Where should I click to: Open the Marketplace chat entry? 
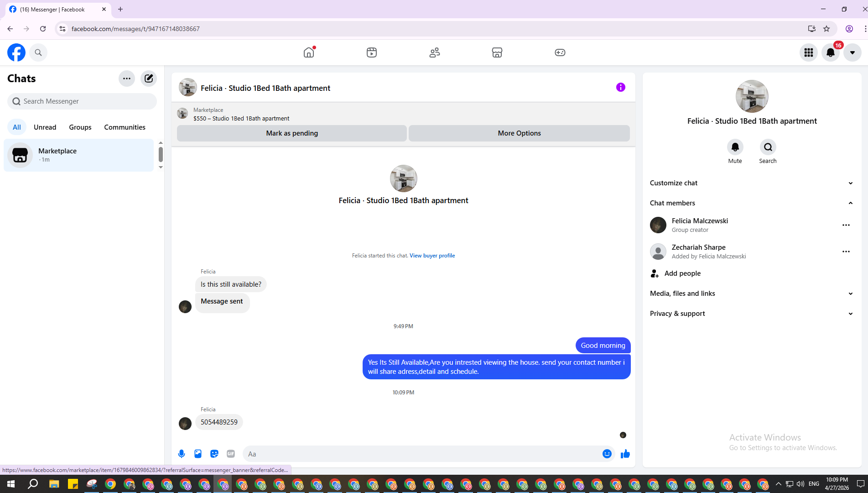pos(79,155)
